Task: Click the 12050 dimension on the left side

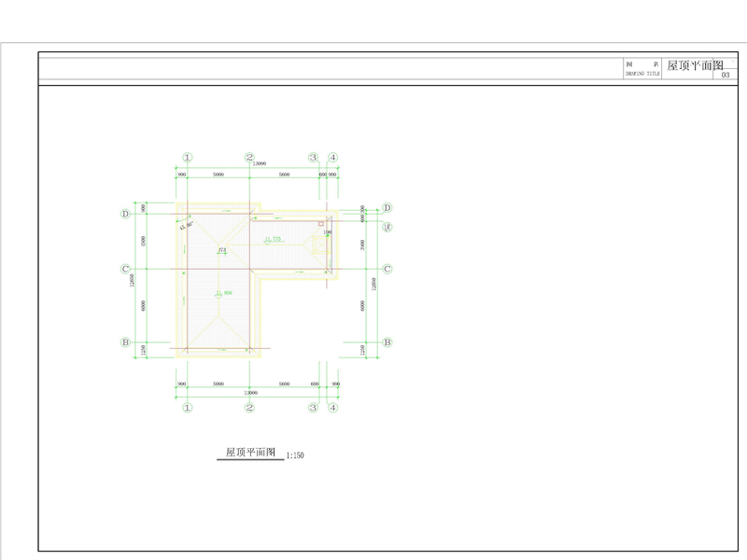Action: click(134, 281)
